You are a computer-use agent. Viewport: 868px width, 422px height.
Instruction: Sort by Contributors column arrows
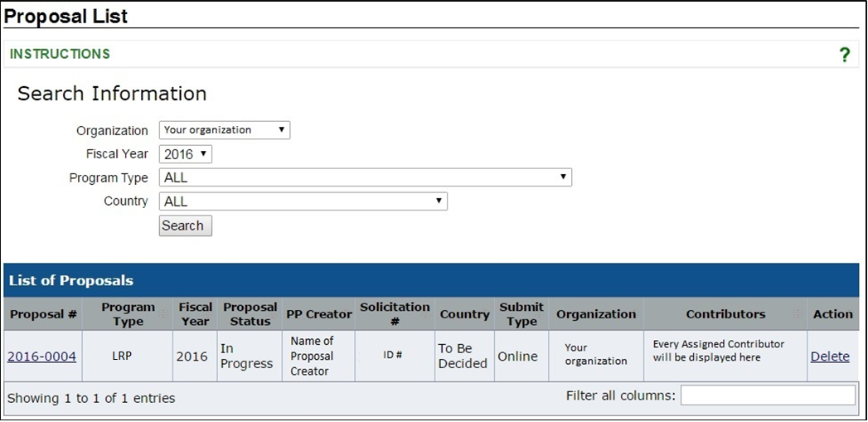[x=798, y=314]
